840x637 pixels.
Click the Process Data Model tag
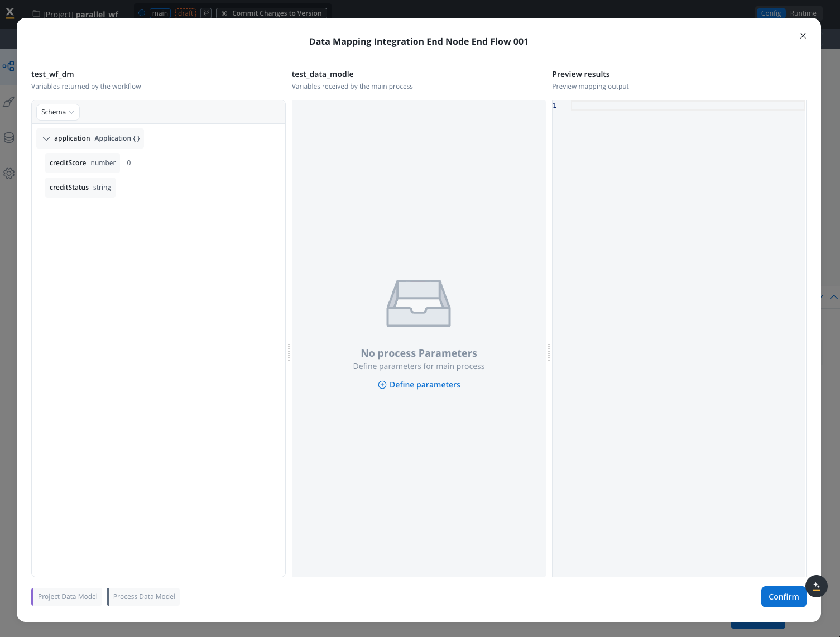point(143,597)
